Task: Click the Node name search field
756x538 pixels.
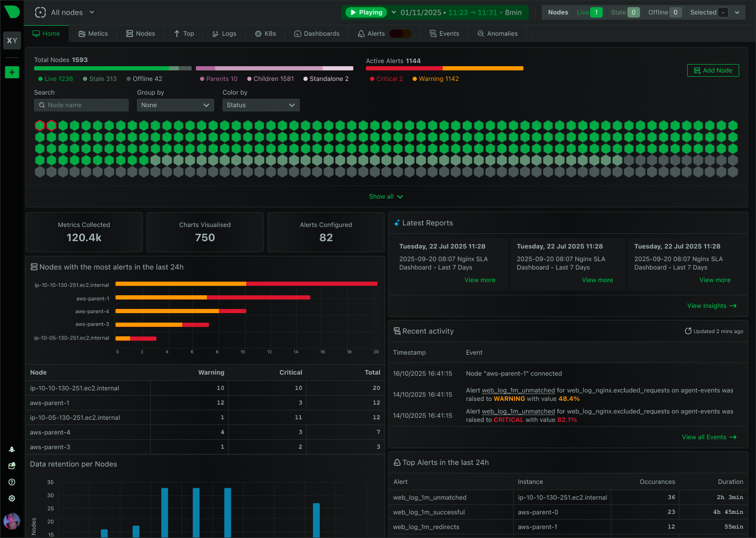Action: (x=81, y=105)
